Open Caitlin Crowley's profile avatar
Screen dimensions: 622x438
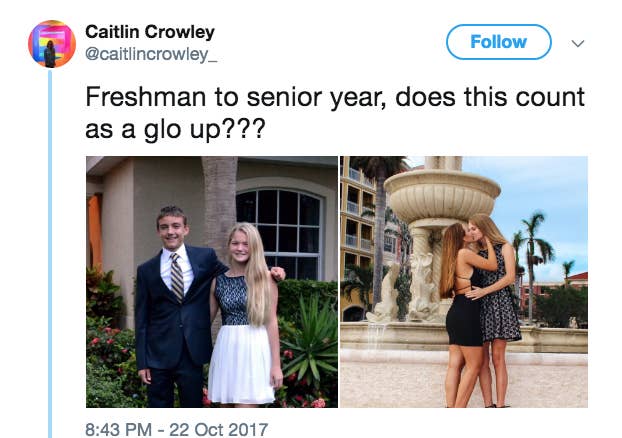click(x=52, y=44)
